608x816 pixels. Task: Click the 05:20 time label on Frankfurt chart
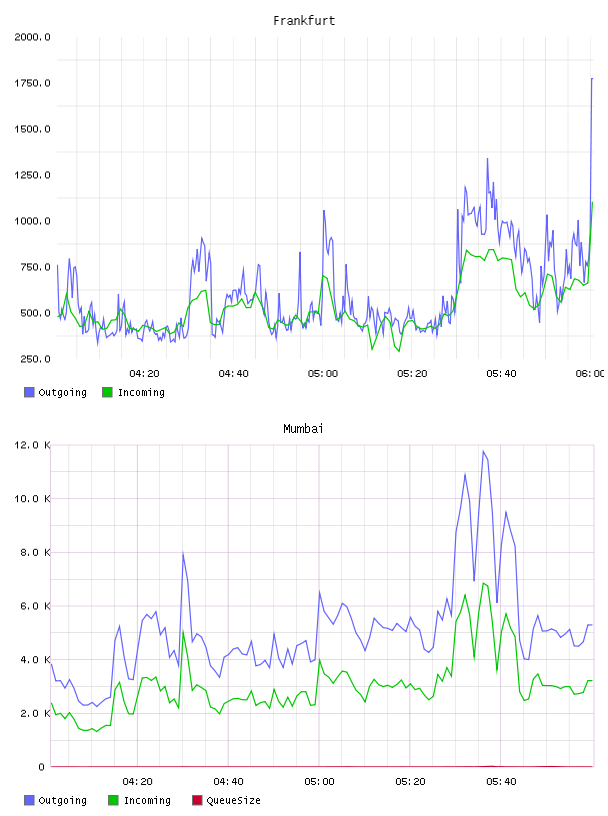pos(412,374)
